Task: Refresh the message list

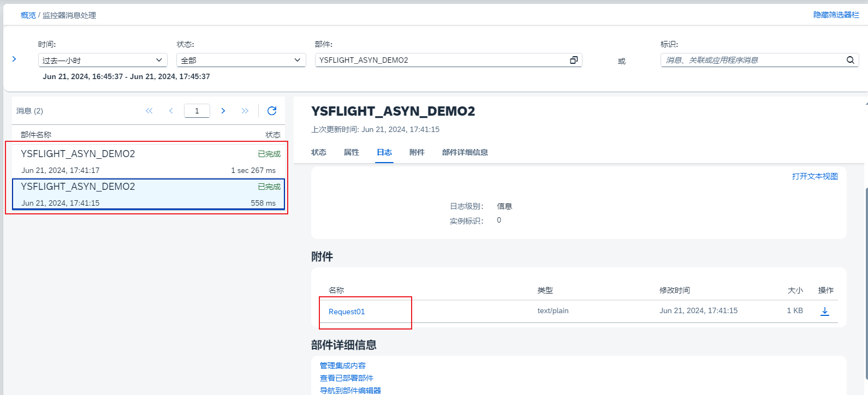Action: pos(272,111)
